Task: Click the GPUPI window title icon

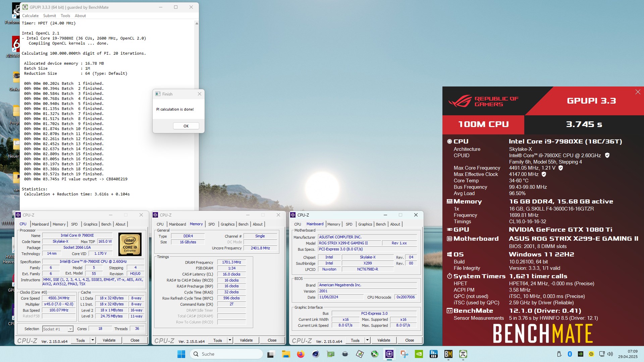Action: (25, 7)
